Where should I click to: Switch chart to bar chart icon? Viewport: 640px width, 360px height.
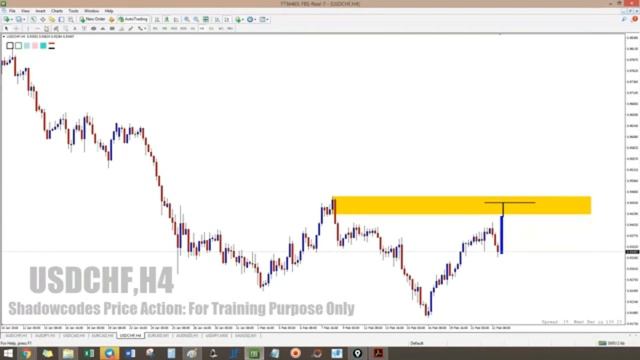[x=157, y=19]
